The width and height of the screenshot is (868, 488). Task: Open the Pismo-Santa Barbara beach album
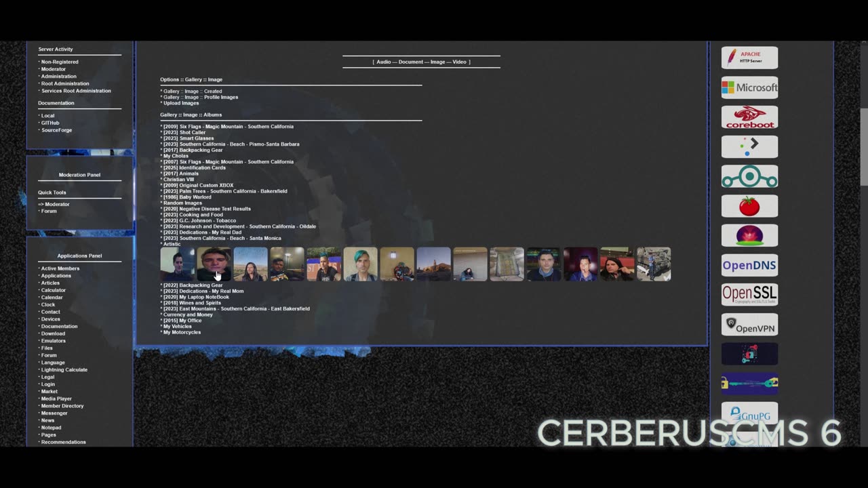231,144
